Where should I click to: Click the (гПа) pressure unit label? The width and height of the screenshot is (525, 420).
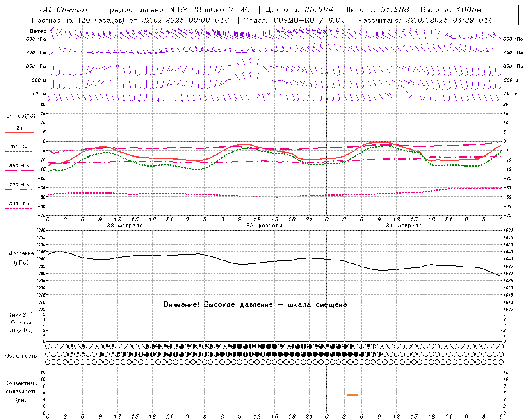pyautogui.click(x=21, y=262)
